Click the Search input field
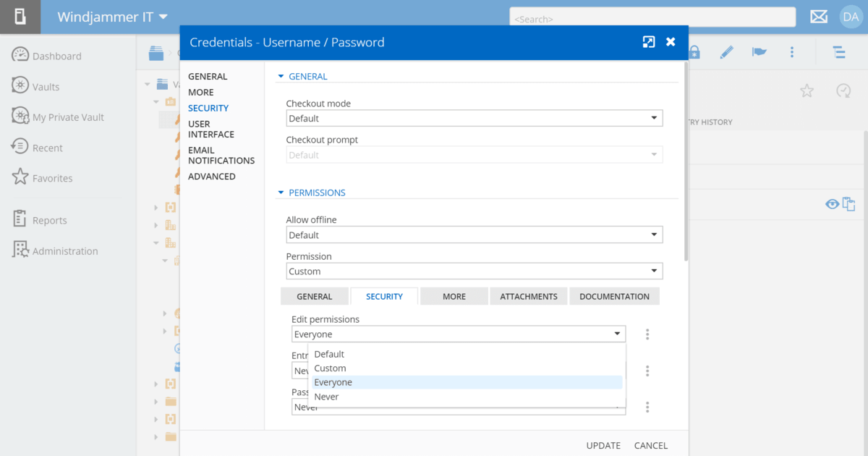This screenshot has height=456, width=868. pos(652,17)
